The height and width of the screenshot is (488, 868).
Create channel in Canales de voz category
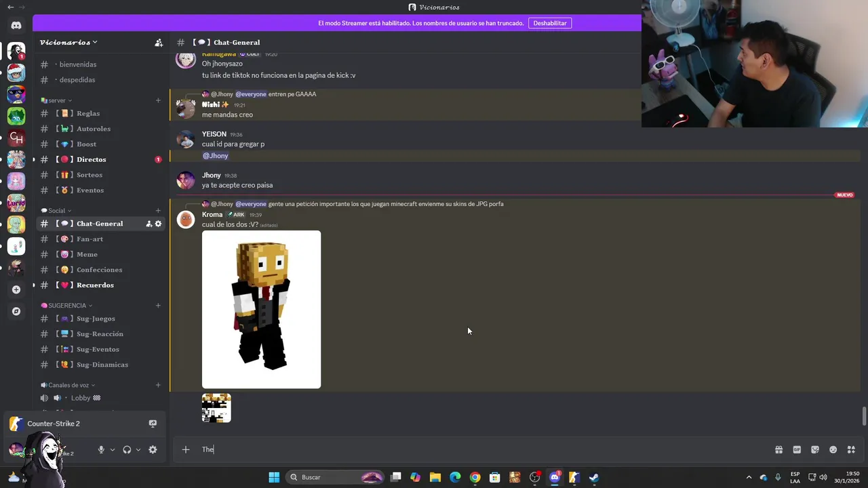coord(158,385)
